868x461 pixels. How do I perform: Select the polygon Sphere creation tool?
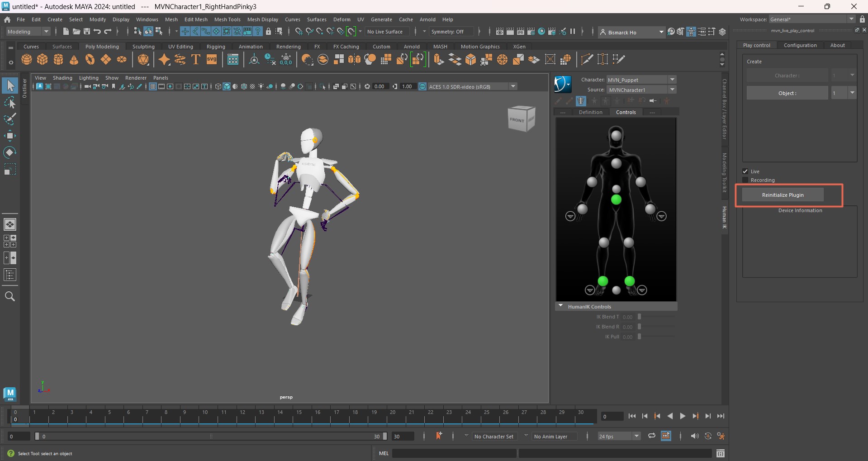[26, 59]
